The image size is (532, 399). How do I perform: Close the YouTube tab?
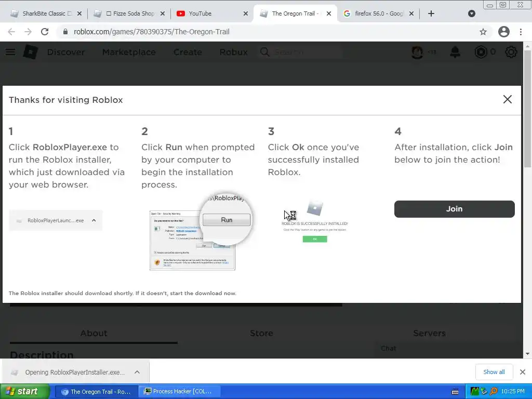pos(246,14)
